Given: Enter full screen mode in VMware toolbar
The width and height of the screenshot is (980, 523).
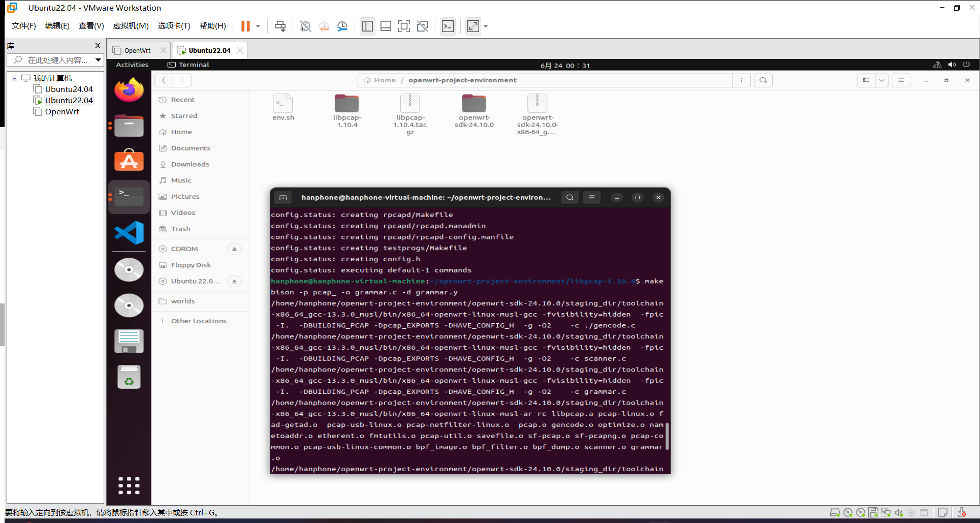Looking at the screenshot, I should 473,26.
